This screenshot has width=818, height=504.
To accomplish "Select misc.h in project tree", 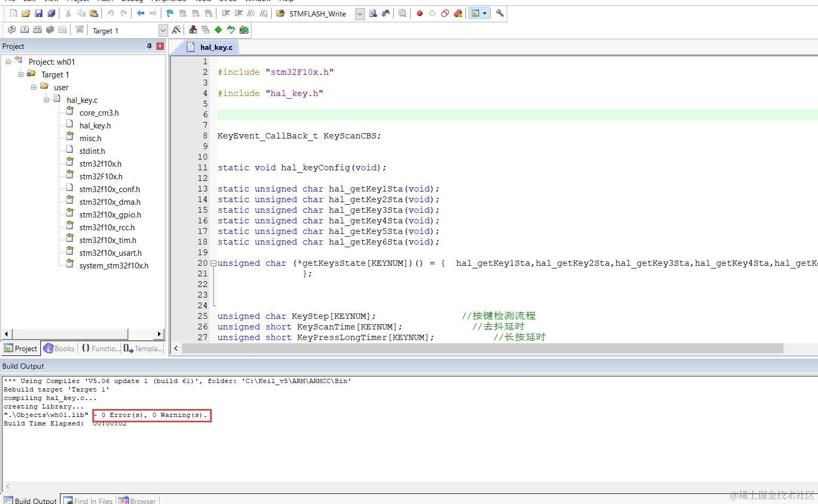I will pyautogui.click(x=90, y=138).
